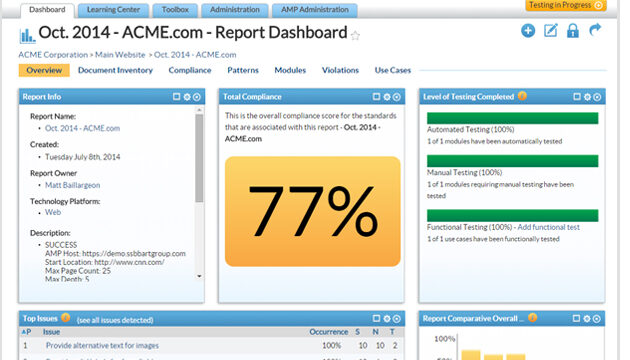Click info icon next to Top Issues
This screenshot has height=360, width=630.
65,317
